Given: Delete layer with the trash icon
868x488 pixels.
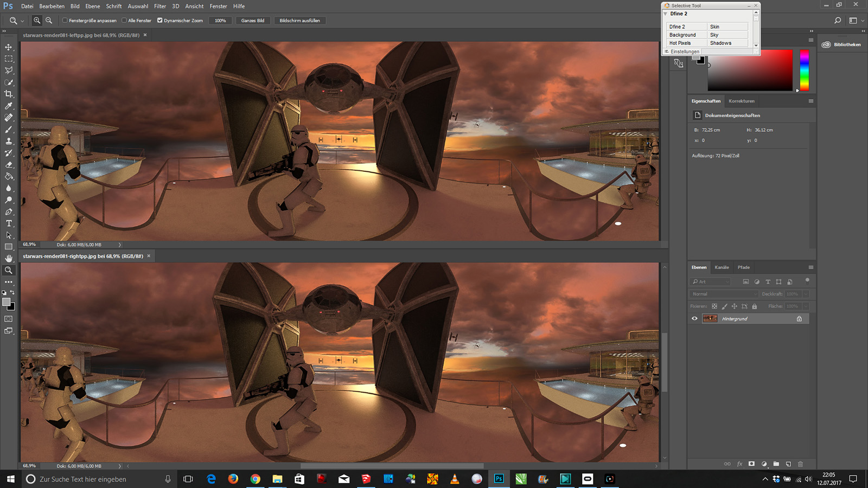Looking at the screenshot, I should point(800,464).
